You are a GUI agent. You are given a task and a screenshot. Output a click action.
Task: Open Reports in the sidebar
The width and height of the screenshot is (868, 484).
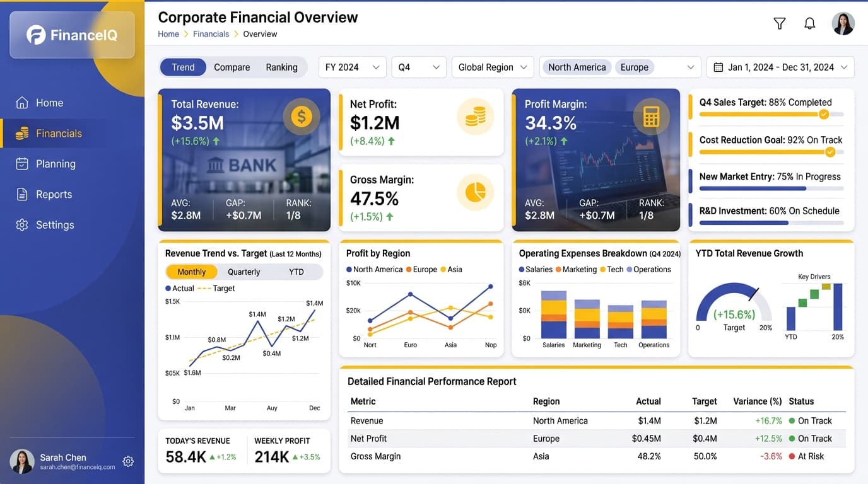click(72, 194)
